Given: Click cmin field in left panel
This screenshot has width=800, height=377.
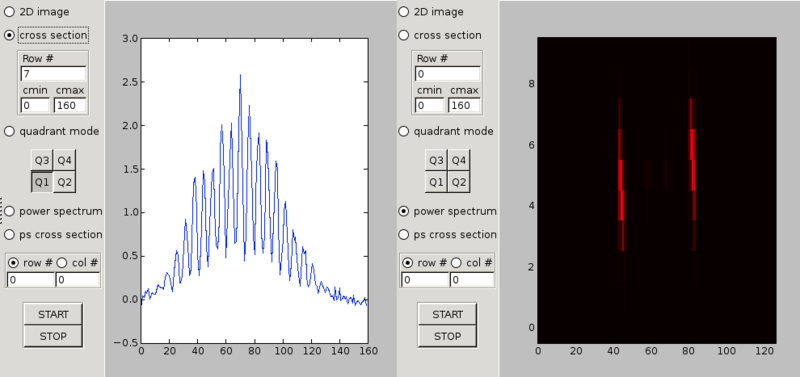Looking at the screenshot, I should [x=35, y=106].
